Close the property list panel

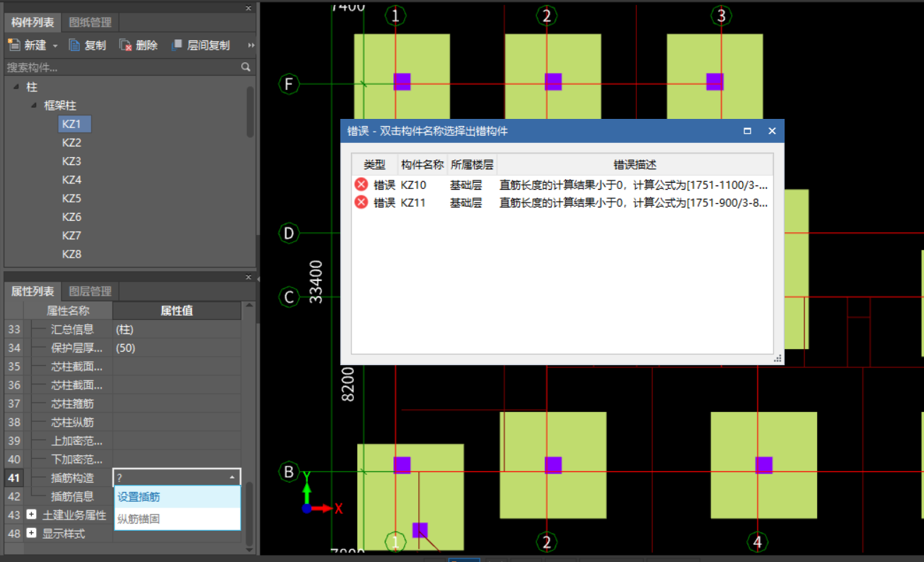(248, 277)
